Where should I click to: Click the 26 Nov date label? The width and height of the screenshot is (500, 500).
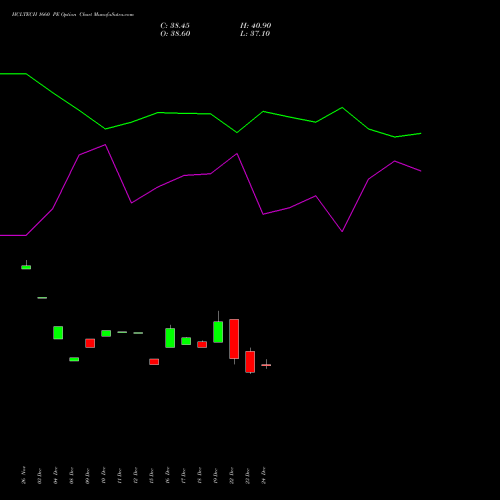[x=24, y=475]
